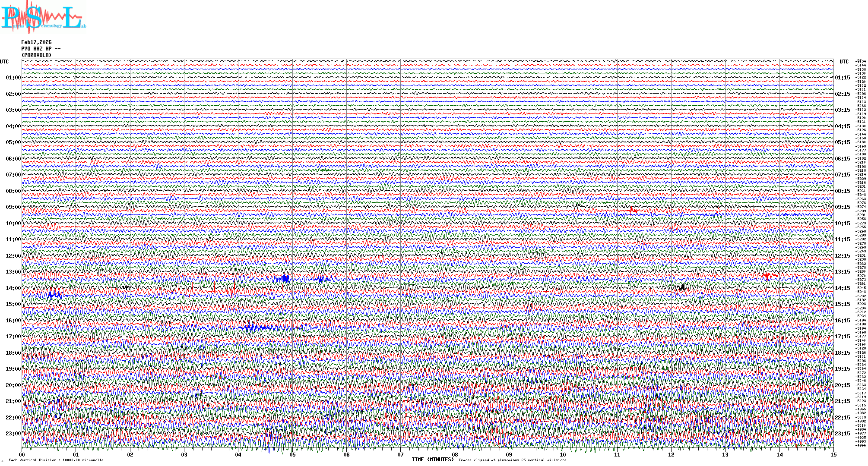
Task: Select the 04:15 label on right side
Action: [842, 126]
